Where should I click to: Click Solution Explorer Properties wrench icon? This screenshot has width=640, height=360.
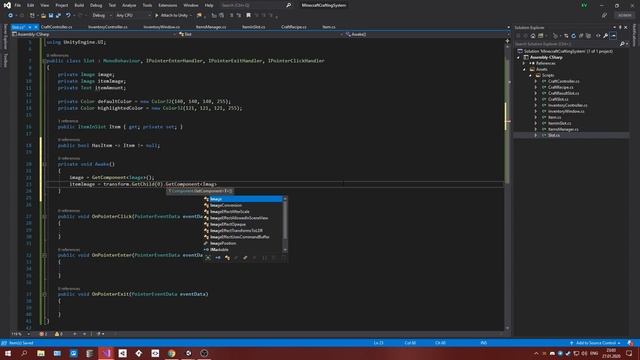(606, 36)
